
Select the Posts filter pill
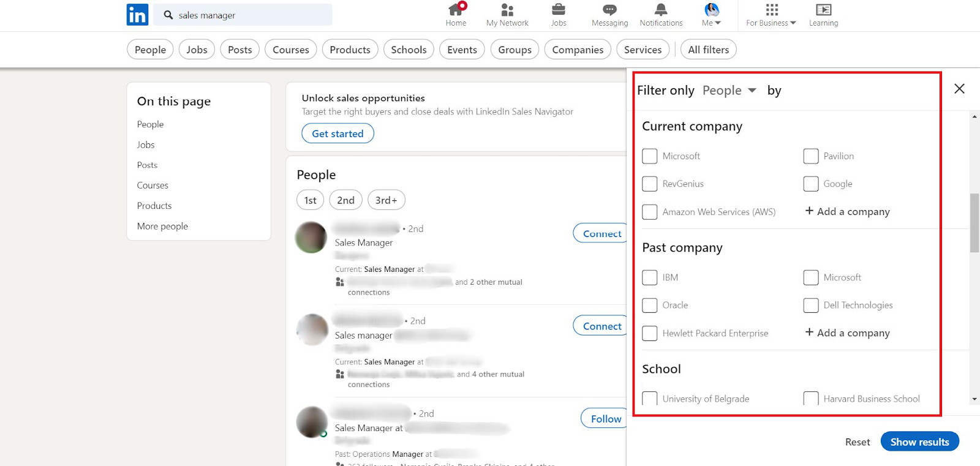pos(240,50)
